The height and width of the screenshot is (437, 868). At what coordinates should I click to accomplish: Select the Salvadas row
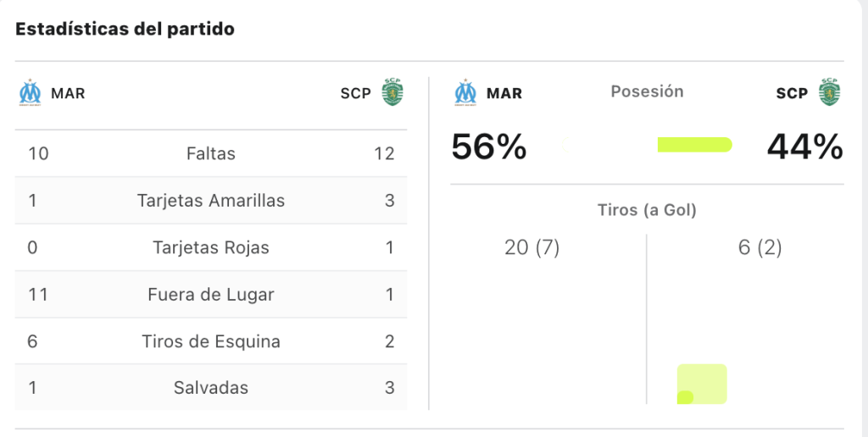point(211,387)
